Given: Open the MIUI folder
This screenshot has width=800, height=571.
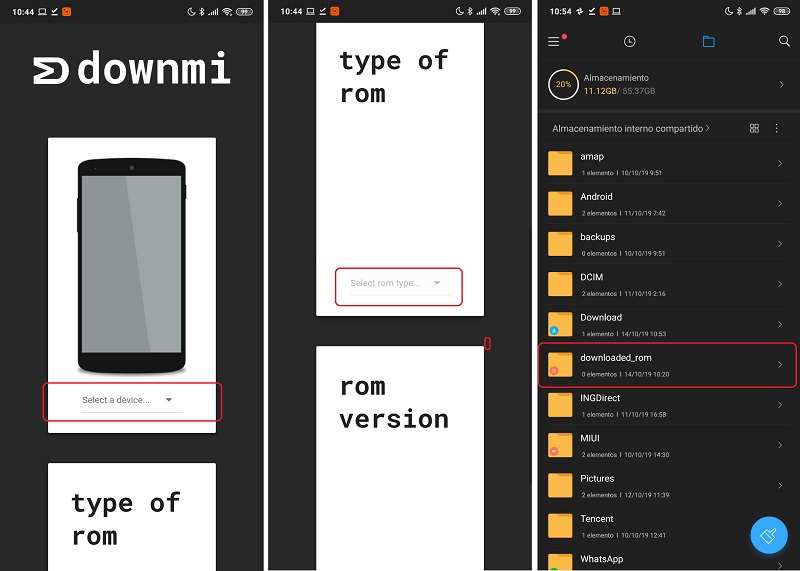Looking at the screenshot, I should click(x=669, y=445).
